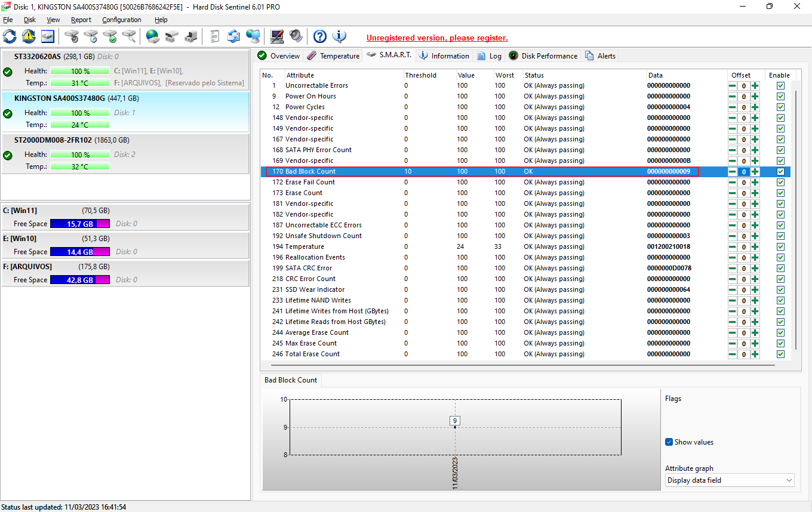
Task: Decrease offset for Uncorrectable Errors row
Action: 732,86
